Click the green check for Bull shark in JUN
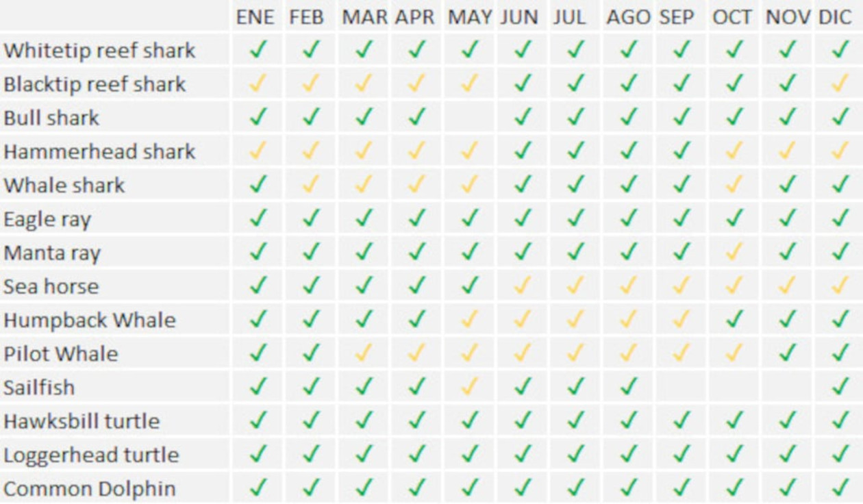The height and width of the screenshot is (504, 863). point(523,116)
